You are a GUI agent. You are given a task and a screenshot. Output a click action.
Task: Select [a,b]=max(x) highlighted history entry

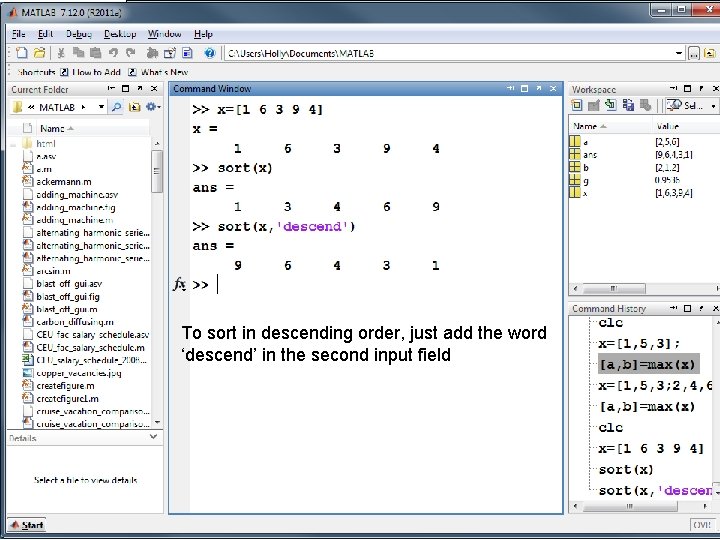(x=648, y=364)
